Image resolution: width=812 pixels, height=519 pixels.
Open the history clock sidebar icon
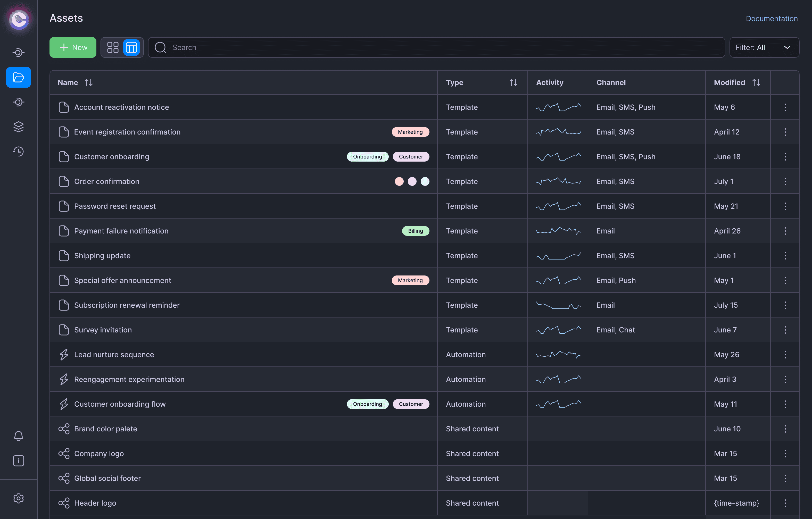(x=19, y=151)
